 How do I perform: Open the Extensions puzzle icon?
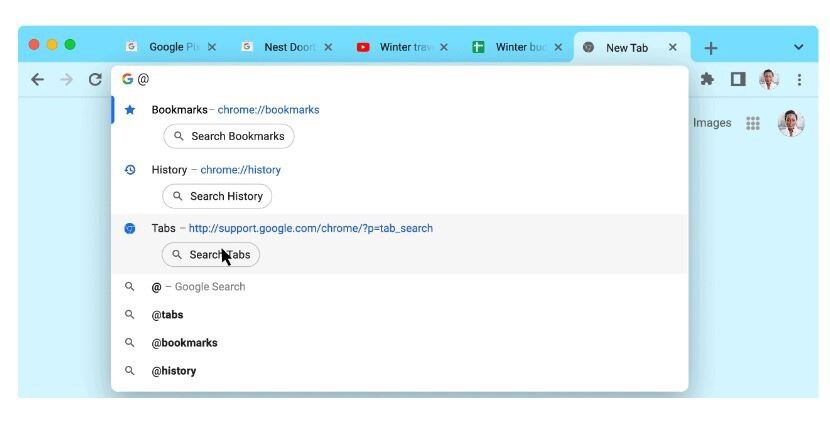(x=707, y=79)
